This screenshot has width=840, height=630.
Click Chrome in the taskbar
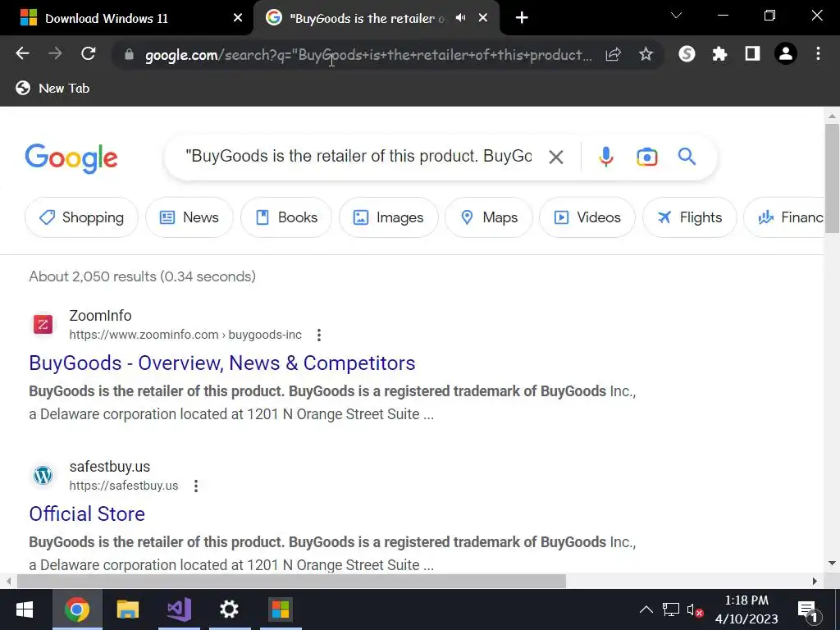click(77, 609)
